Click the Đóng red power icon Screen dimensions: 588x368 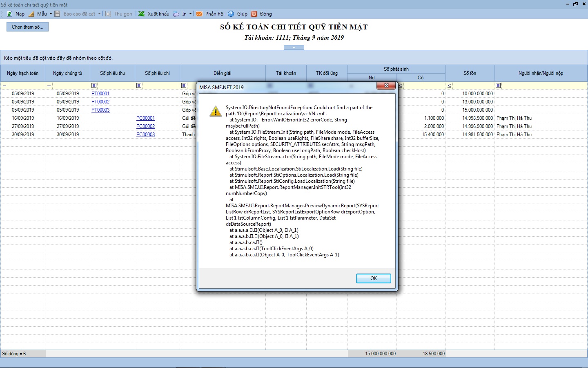click(x=254, y=14)
